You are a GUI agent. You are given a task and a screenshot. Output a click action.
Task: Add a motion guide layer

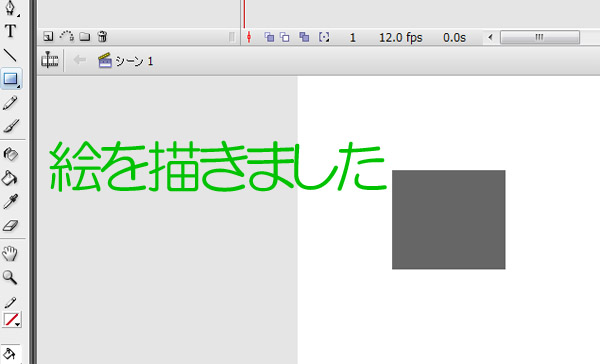(67, 36)
